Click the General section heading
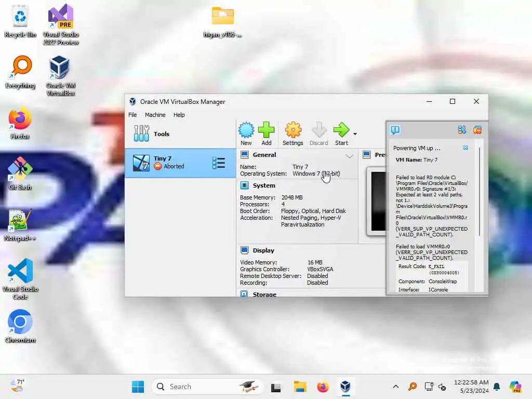The height and width of the screenshot is (399, 532). coord(264,155)
